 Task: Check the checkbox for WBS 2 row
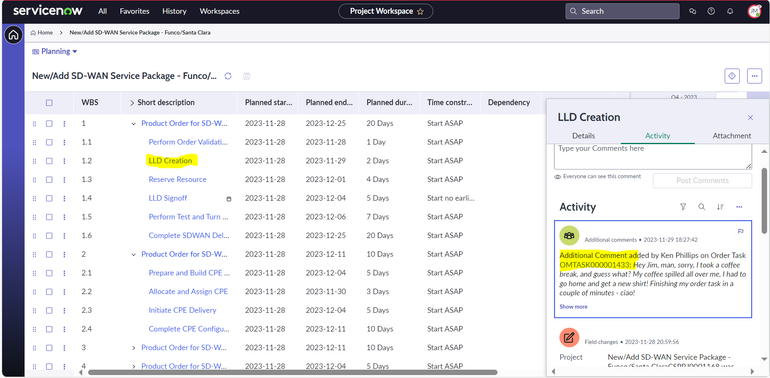tap(49, 254)
